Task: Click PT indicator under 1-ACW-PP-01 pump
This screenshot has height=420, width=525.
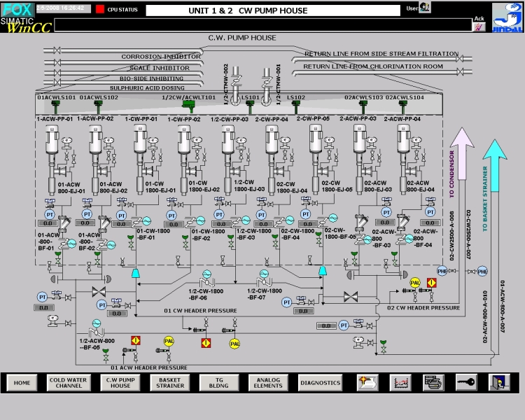Action: coord(50,215)
